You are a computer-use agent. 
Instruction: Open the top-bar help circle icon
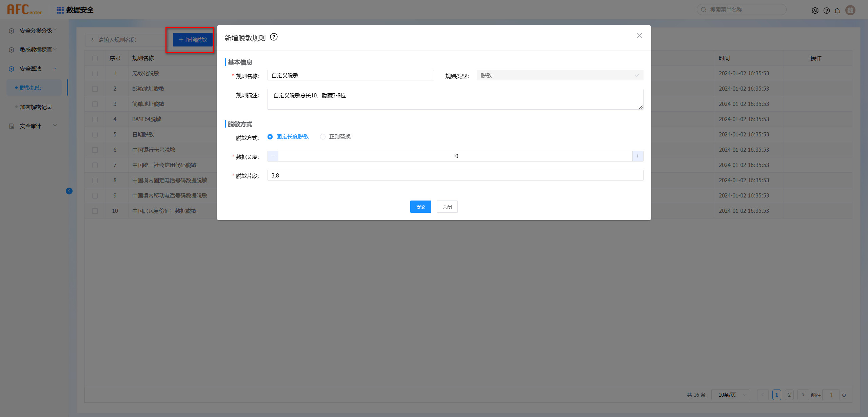coord(827,11)
